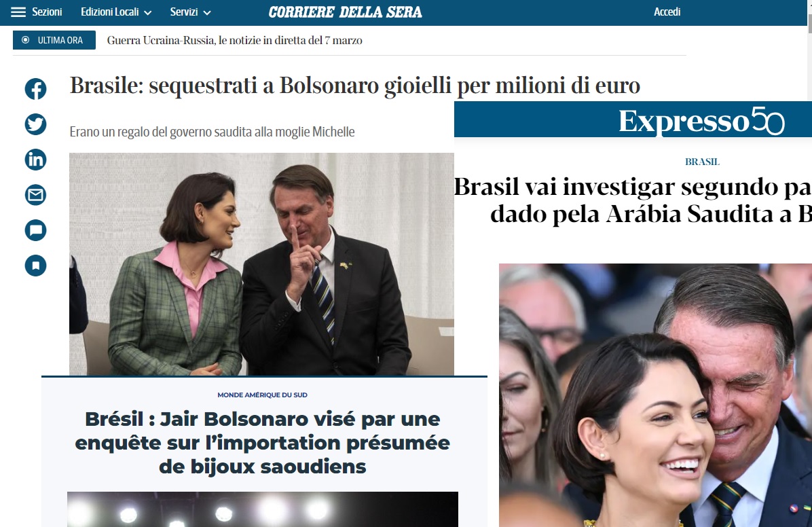The image size is (812, 527).
Task: Click Accedi to log in
Action: pos(667,12)
